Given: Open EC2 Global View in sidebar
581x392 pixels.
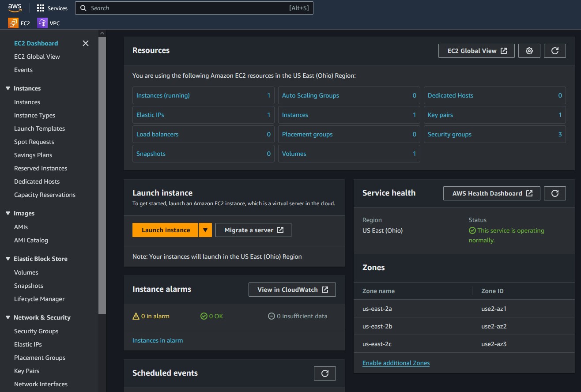Looking at the screenshot, I should point(37,57).
